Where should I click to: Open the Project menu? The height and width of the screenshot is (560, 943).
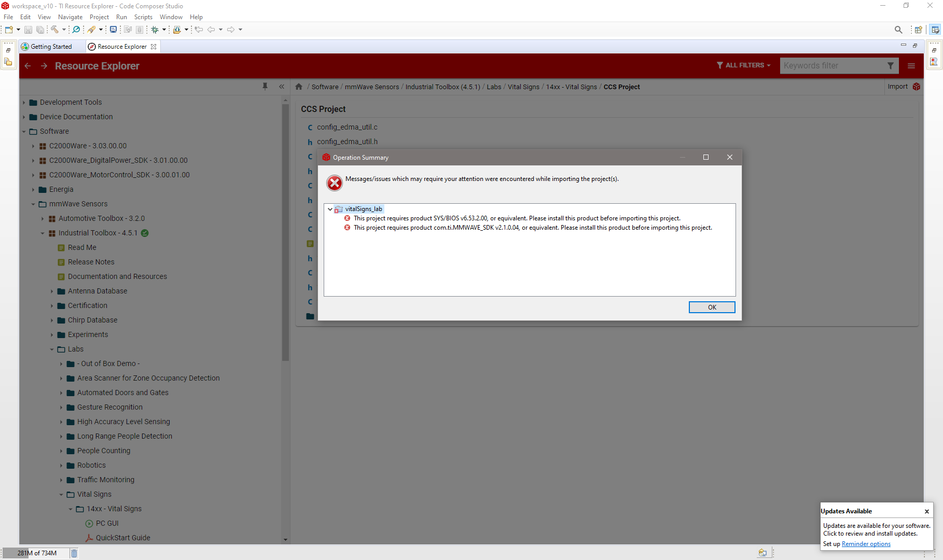[99, 17]
